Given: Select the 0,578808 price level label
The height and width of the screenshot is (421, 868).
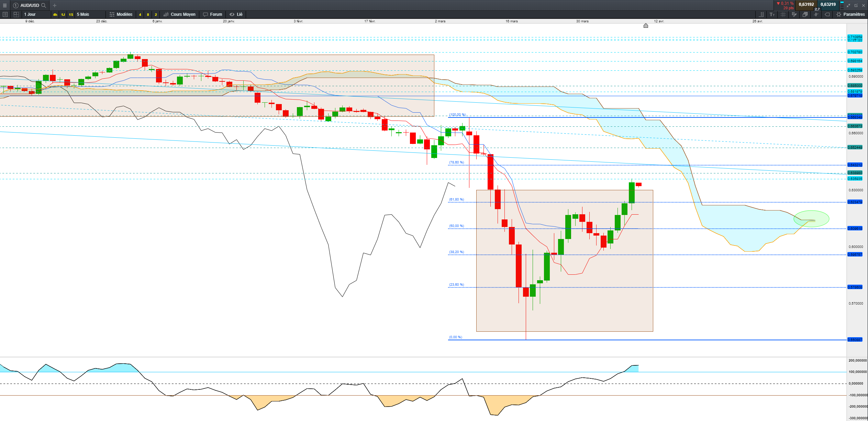Looking at the screenshot, I should click(x=855, y=287).
